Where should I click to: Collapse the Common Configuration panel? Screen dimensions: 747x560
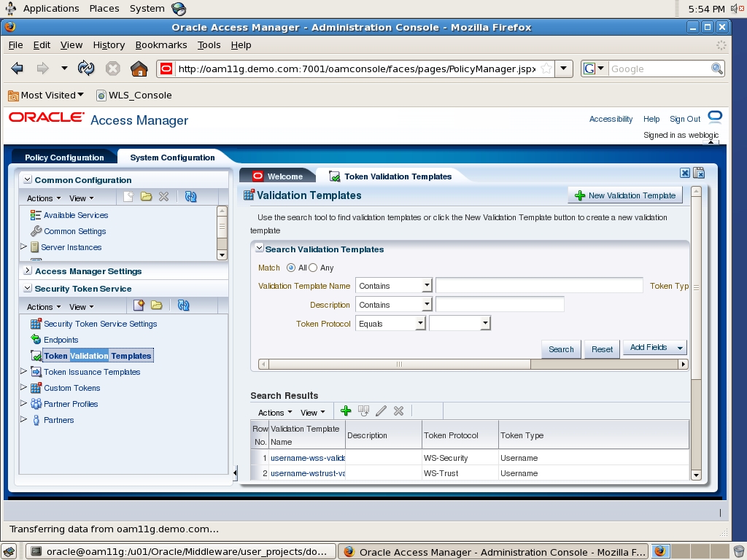[28, 179]
